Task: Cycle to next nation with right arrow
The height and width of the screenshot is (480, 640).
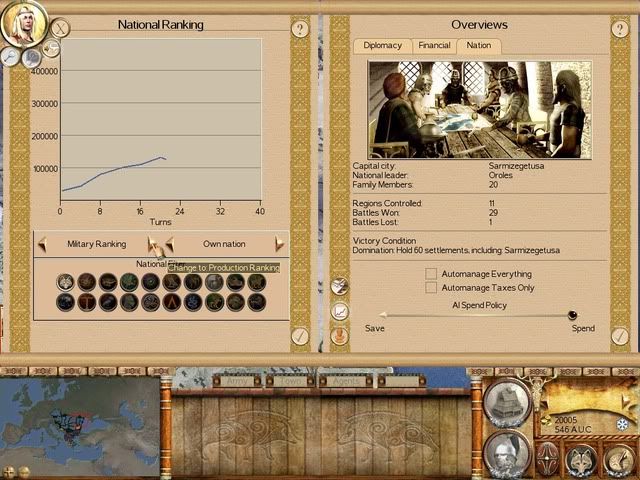Action: (279, 244)
